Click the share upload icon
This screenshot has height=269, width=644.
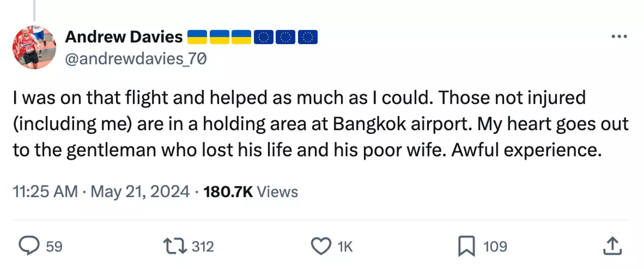[612, 246]
